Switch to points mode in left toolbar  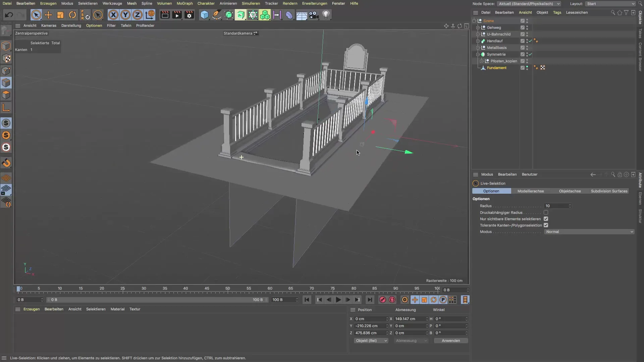6,71
